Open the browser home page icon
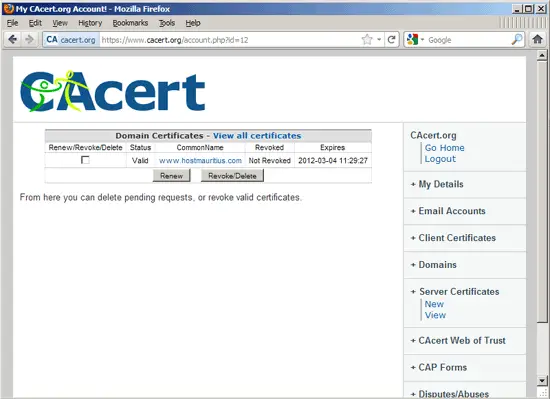 [537, 39]
